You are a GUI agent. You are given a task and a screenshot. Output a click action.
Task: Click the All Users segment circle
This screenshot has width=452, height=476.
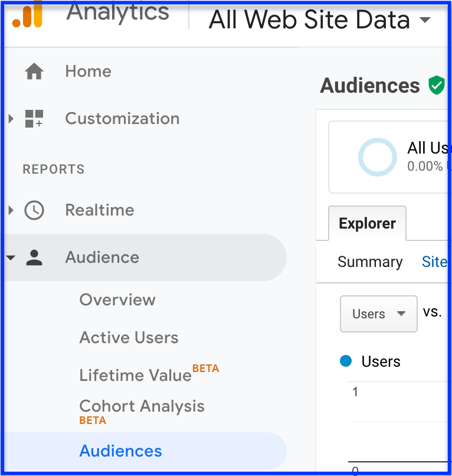(x=378, y=157)
